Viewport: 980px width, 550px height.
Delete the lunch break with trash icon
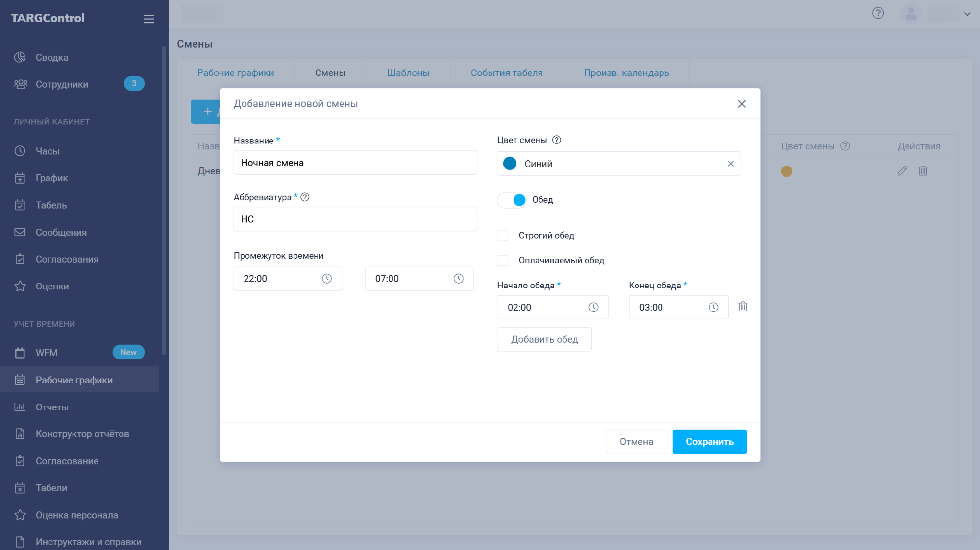pos(743,307)
